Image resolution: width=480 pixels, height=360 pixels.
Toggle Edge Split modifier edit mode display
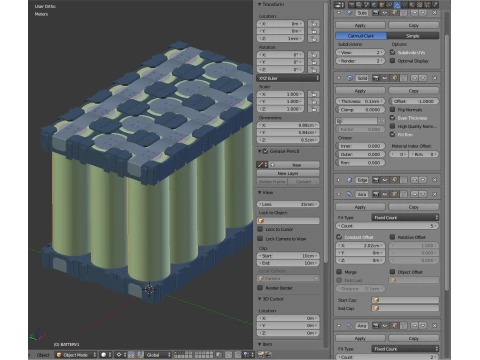tap(394, 180)
